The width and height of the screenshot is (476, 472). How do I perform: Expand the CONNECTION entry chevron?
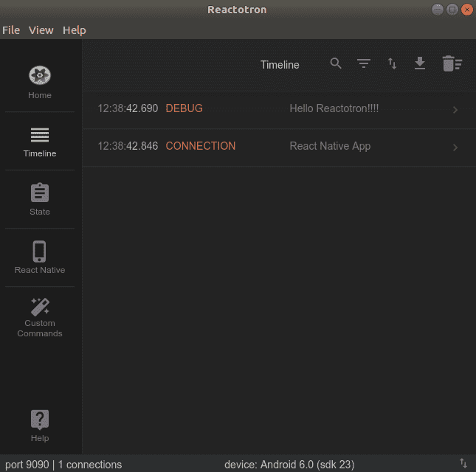tap(455, 147)
